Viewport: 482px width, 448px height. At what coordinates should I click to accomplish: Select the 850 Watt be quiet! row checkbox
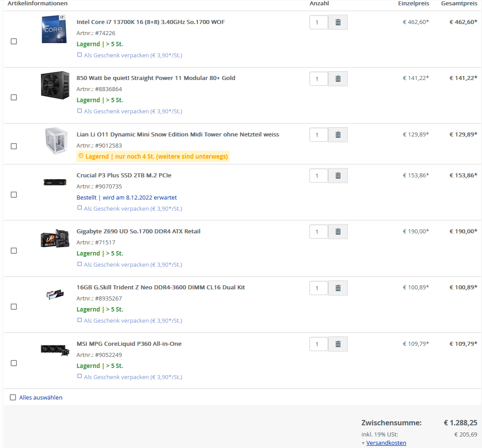coord(14,97)
